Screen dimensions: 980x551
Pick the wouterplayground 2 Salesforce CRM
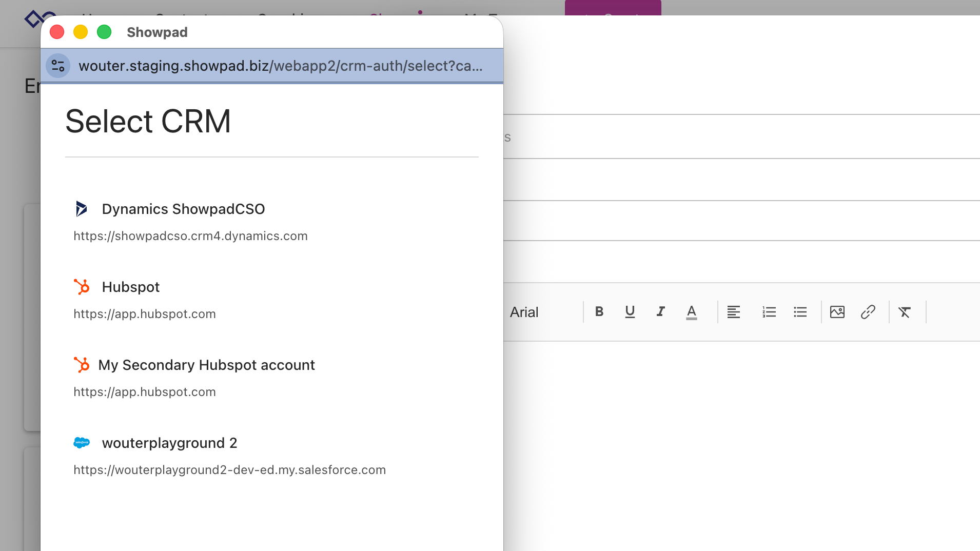(x=169, y=443)
